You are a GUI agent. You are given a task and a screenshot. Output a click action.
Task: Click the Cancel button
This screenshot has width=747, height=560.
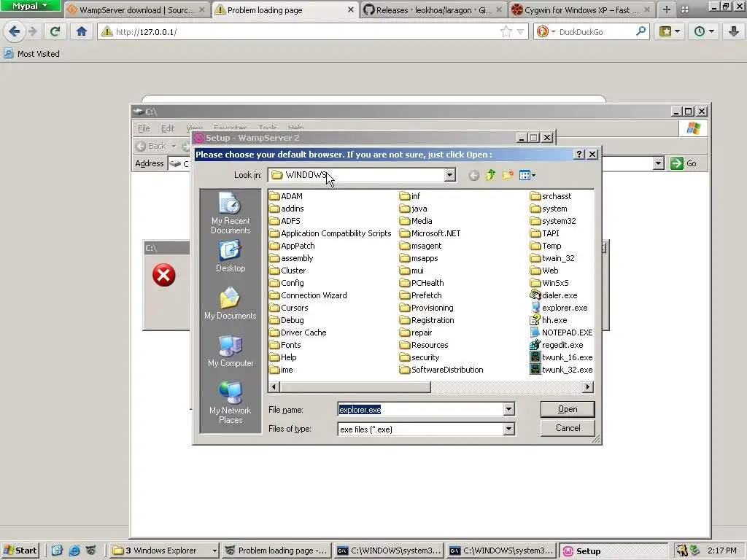click(x=568, y=428)
